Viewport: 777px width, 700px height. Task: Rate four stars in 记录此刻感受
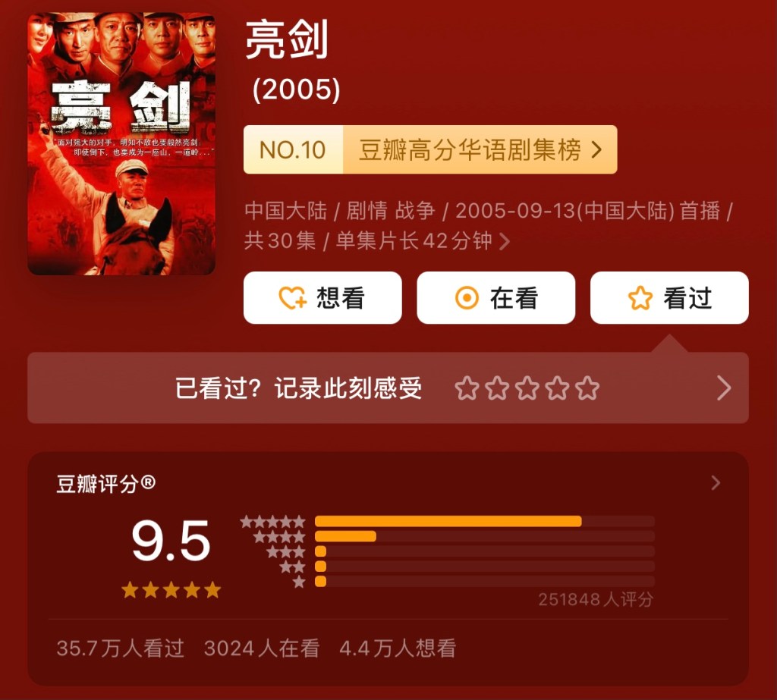pyautogui.click(x=558, y=388)
